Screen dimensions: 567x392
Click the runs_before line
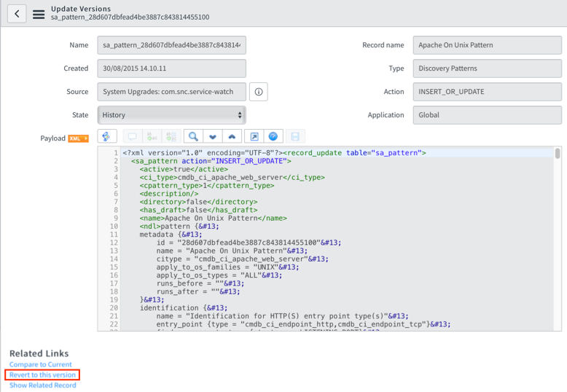[200, 283]
